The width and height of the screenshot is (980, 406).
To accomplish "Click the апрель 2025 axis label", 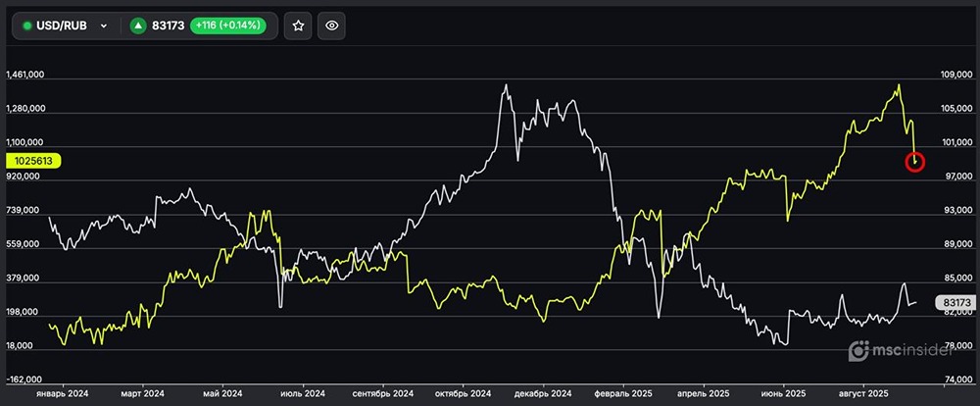I will pyautogui.click(x=703, y=393).
